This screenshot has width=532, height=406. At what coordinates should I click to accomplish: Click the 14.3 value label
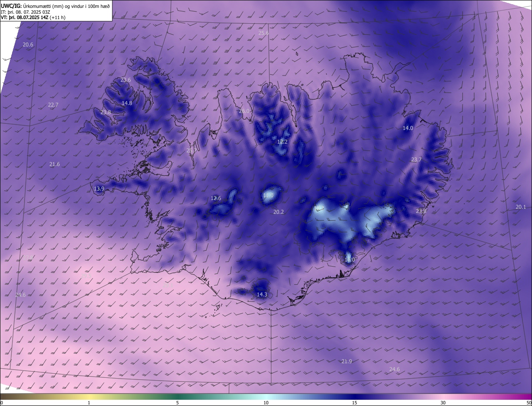[262, 295]
